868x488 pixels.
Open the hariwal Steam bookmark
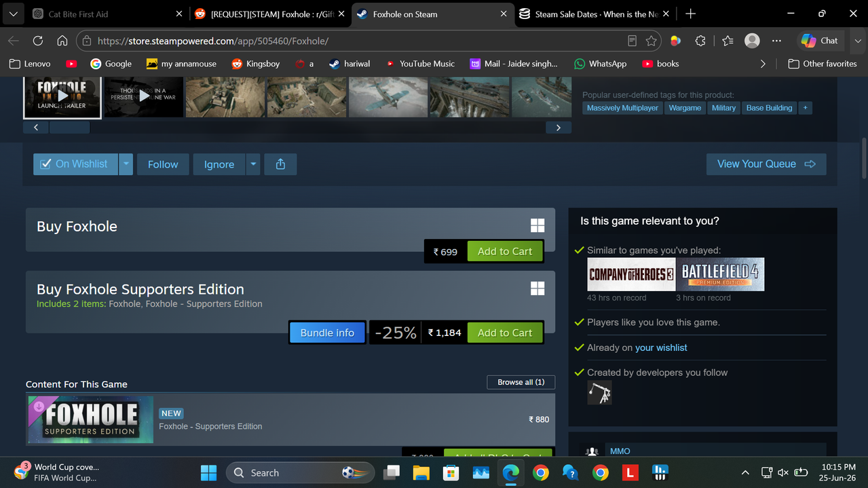(350, 64)
